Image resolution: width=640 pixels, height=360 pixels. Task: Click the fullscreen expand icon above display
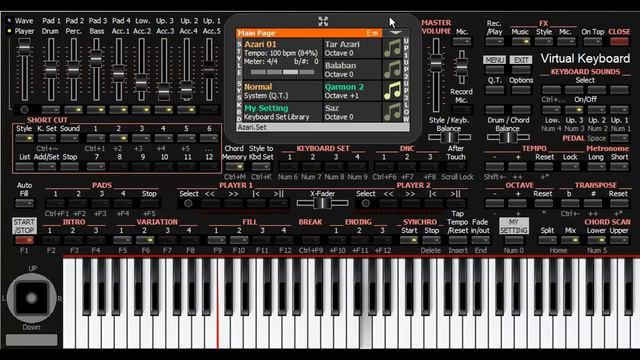323,21
